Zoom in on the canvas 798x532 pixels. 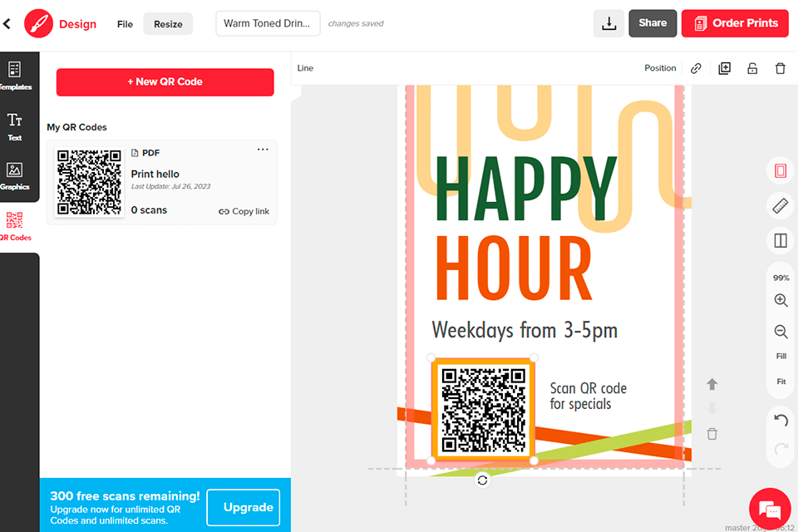781,300
